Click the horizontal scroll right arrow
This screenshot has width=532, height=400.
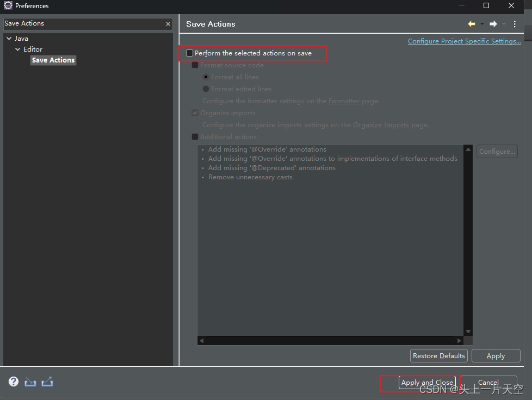[459, 340]
